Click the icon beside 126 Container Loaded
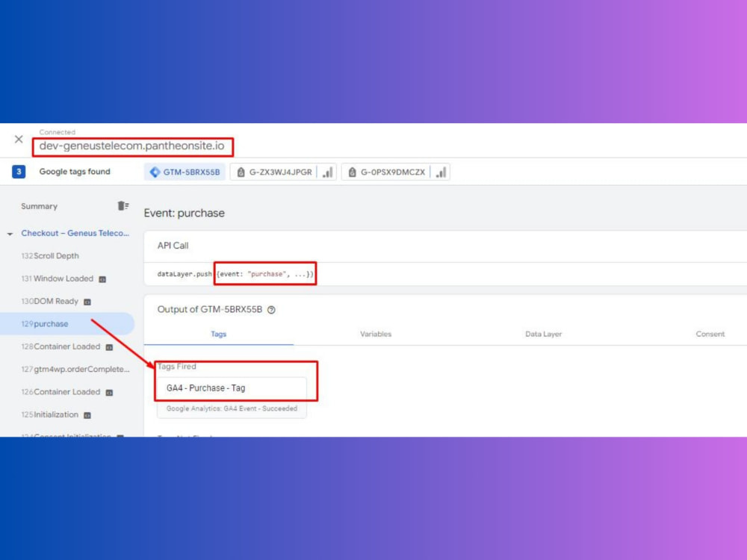This screenshot has height=560, width=747. (x=109, y=393)
